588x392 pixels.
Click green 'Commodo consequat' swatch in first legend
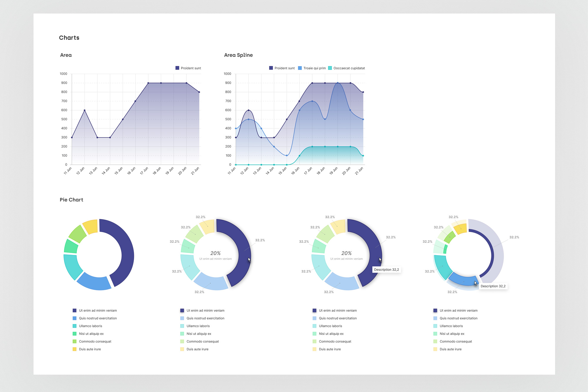click(x=74, y=341)
